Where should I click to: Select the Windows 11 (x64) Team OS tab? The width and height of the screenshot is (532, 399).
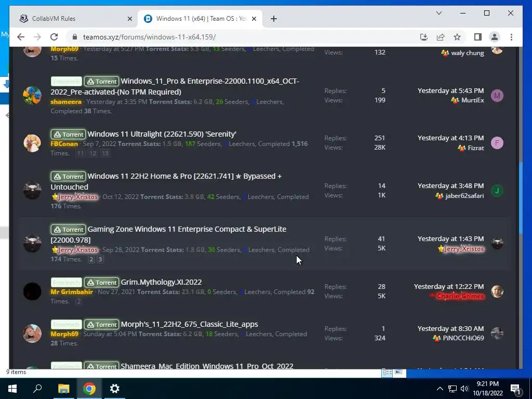(200, 19)
